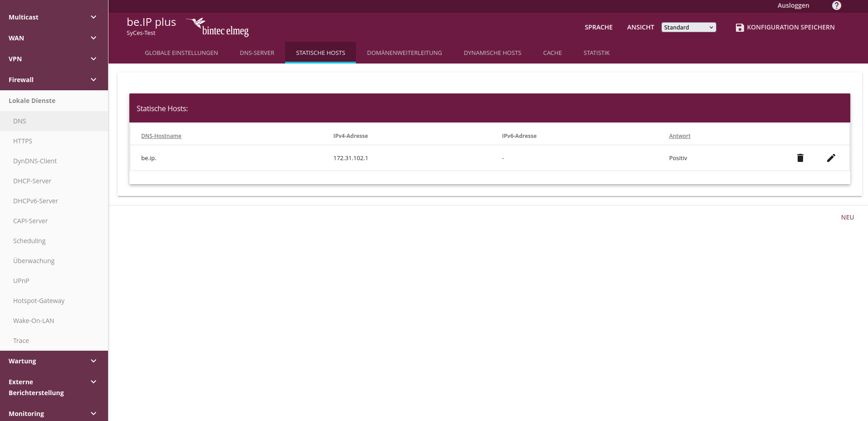
Task: Open the Cache tab
Action: pyautogui.click(x=552, y=53)
